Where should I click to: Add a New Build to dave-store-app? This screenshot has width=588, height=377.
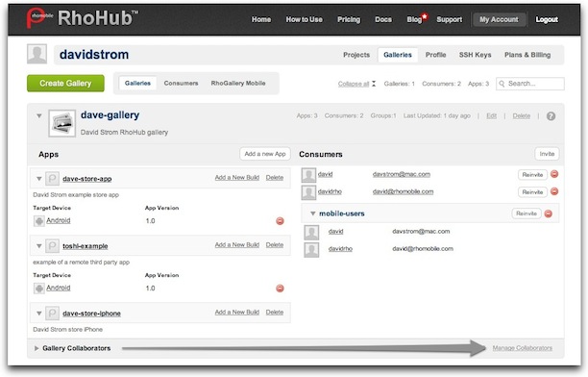pyautogui.click(x=237, y=178)
